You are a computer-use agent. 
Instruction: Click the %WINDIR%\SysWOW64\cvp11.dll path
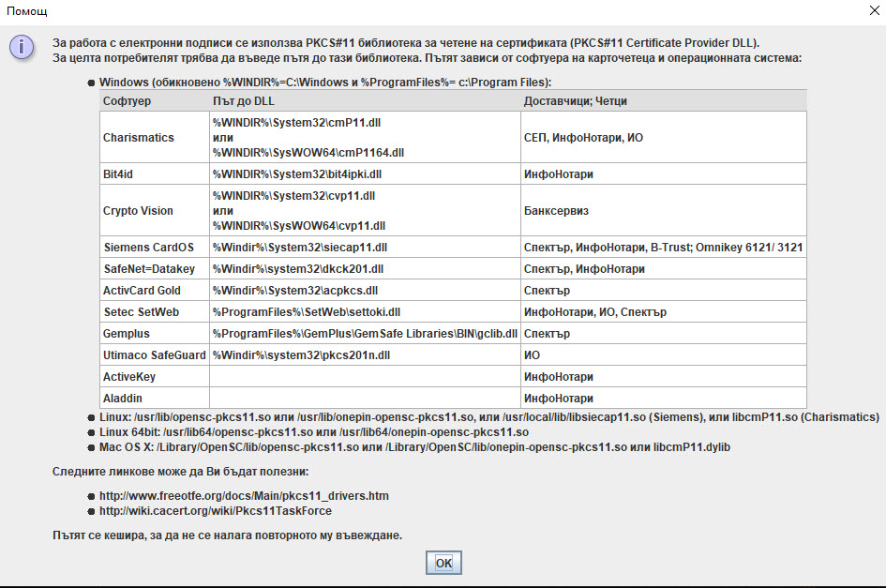(299, 226)
